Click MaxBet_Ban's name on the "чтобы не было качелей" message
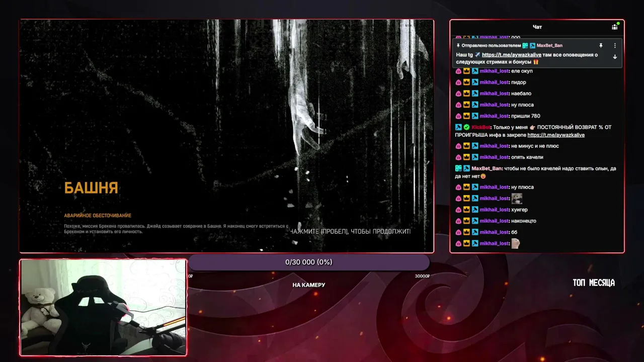The height and width of the screenshot is (362, 644). (x=487, y=168)
